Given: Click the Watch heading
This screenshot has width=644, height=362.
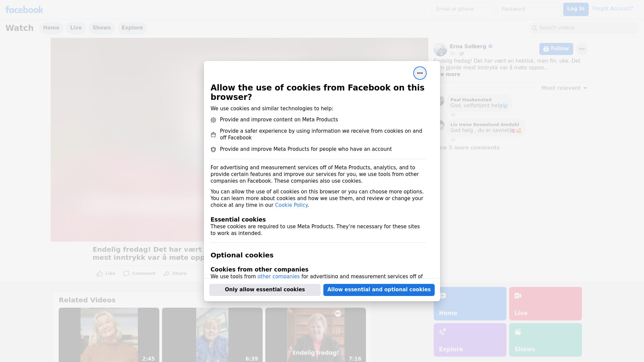Looking at the screenshot, I should (19, 28).
